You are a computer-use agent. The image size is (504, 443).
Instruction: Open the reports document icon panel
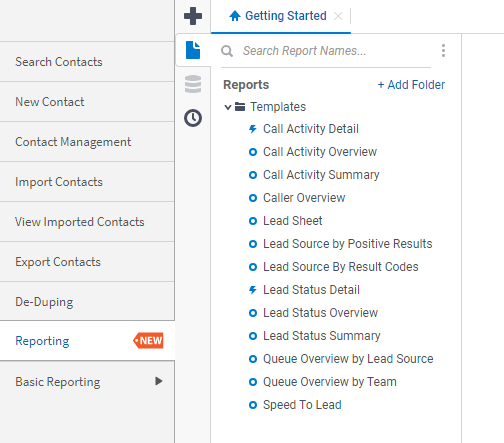[x=193, y=50]
